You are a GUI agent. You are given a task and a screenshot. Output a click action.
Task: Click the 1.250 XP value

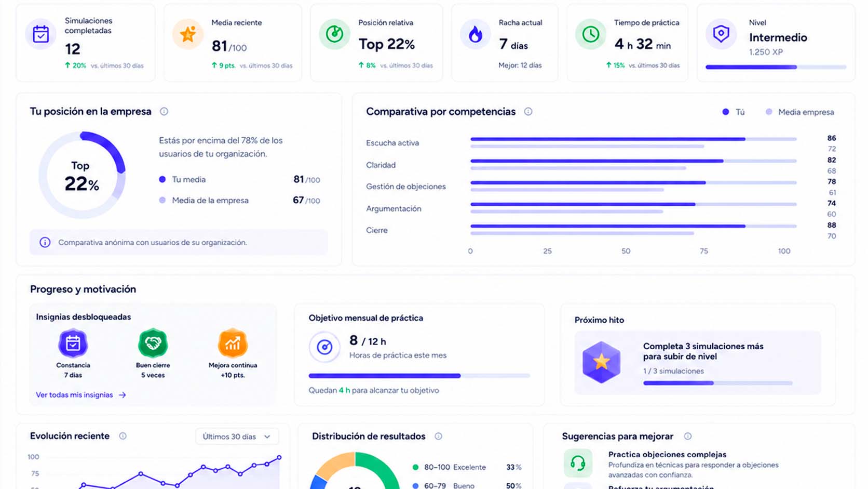766,52
